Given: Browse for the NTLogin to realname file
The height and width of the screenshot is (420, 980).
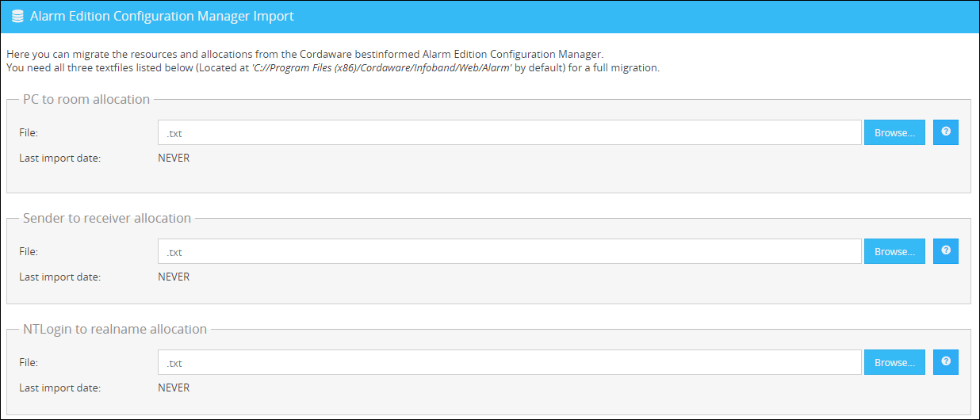Looking at the screenshot, I should click(894, 363).
